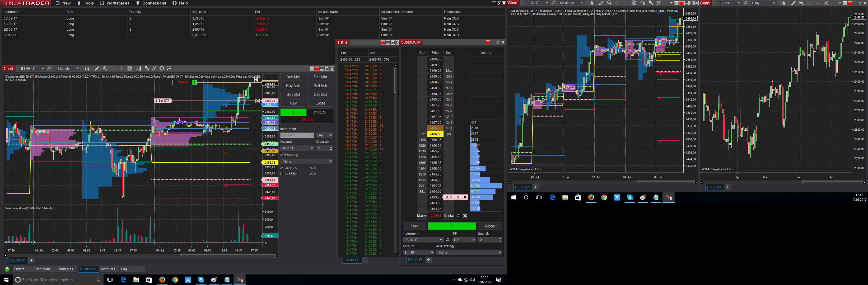This screenshot has height=285, width=868.
Task: Select drawing tools pencil in 15 Minute chart
Action: [x=97, y=69]
